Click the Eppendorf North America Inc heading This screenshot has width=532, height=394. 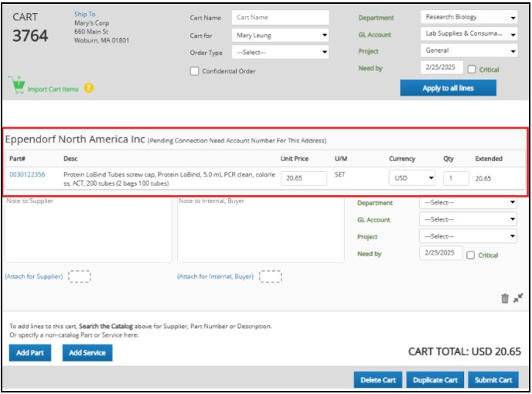(75, 139)
